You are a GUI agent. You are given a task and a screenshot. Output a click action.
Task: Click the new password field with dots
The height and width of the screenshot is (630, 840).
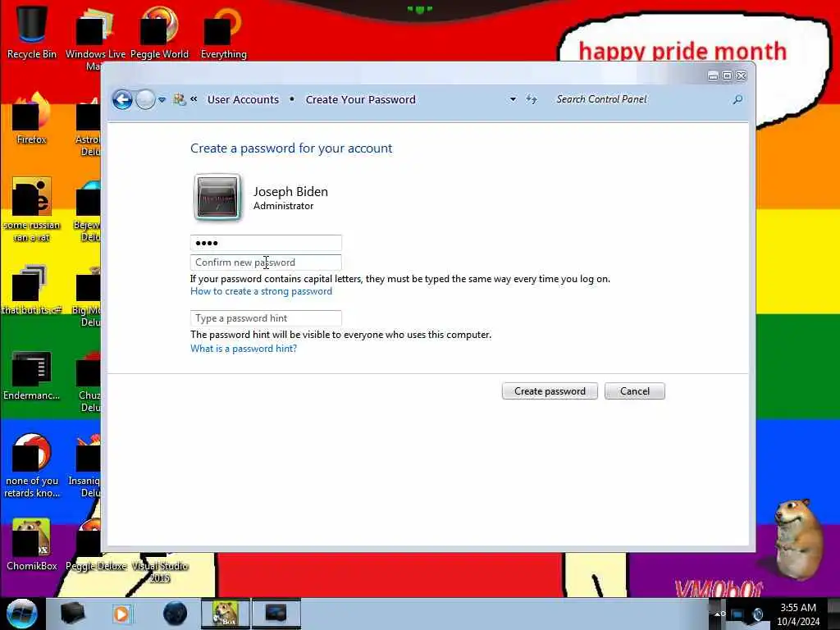[266, 243]
